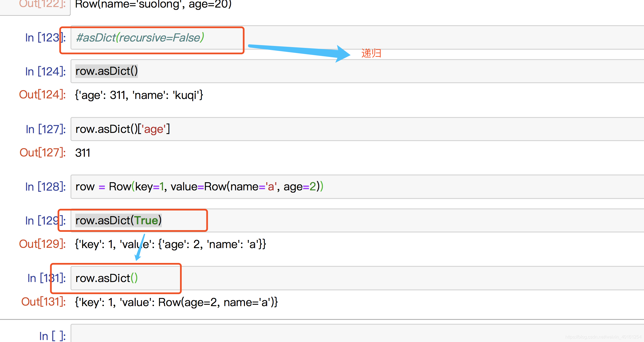Click the Out[122] Row(name='suolong', age=20) output
Image resolution: width=644 pixels, height=342 pixels.
(x=153, y=4)
